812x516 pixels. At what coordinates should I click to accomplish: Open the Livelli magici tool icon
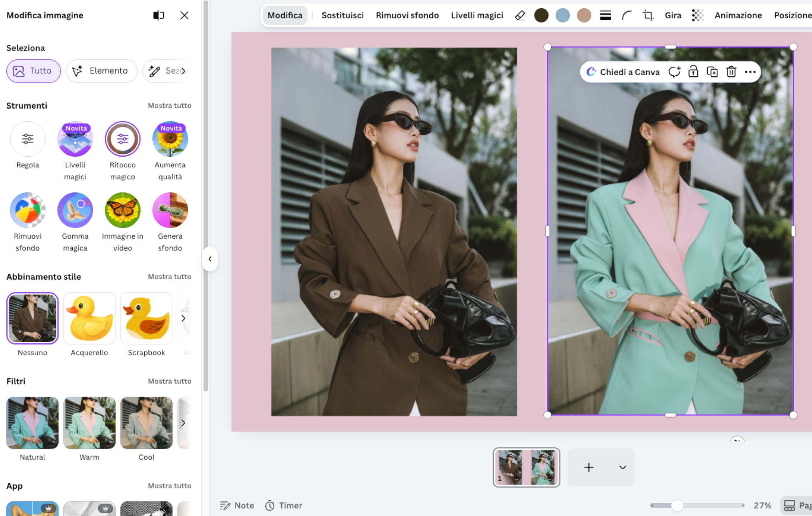[x=75, y=139]
